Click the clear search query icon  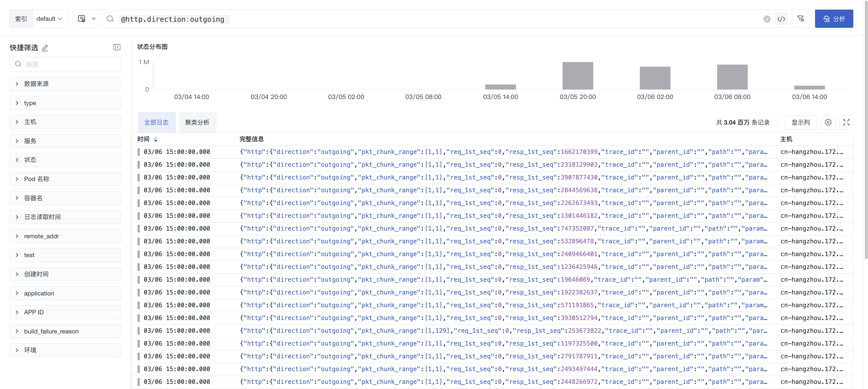pos(767,19)
